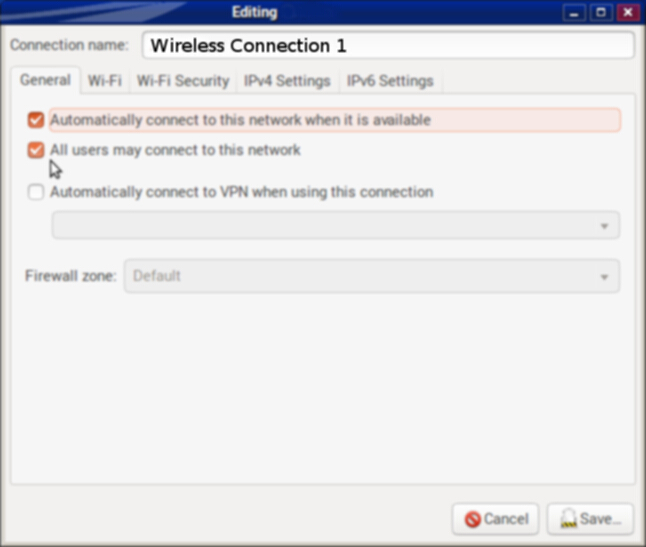Viewport: 646px width, 547px height.
Task: Select the General tab
Action: pos(45,81)
